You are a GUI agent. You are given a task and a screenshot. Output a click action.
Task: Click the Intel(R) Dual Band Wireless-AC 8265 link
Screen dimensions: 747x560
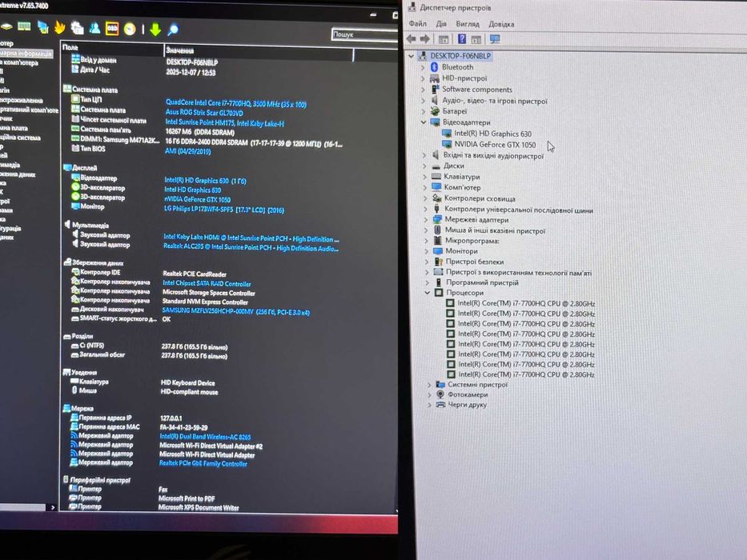coord(205,437)
